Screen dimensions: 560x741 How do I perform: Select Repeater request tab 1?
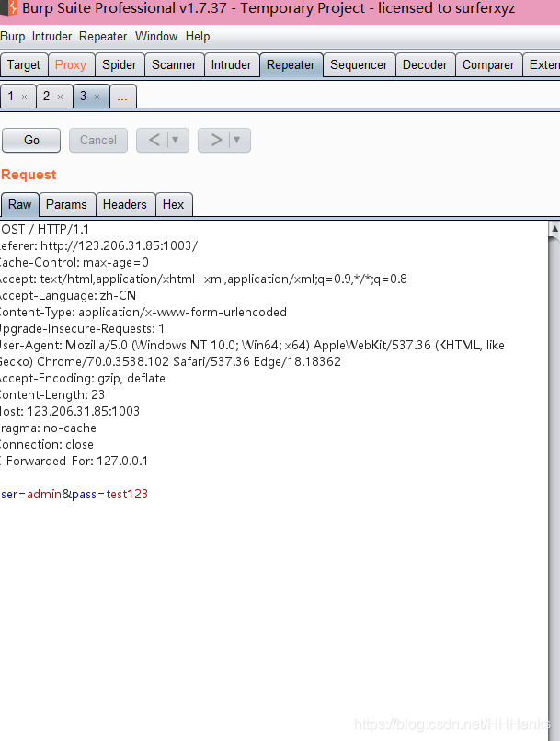[x=11, y=96]
